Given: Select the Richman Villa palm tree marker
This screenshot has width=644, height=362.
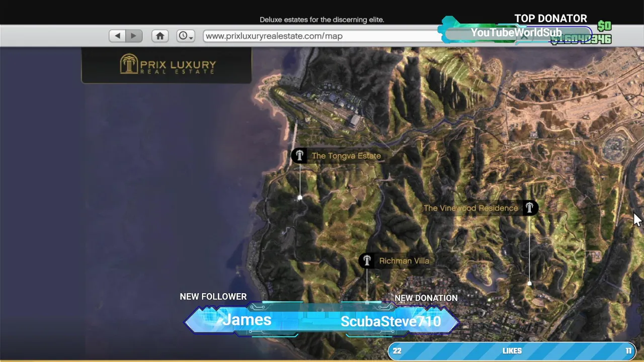Looking at the screenshot, I should (x=367, y=260).
